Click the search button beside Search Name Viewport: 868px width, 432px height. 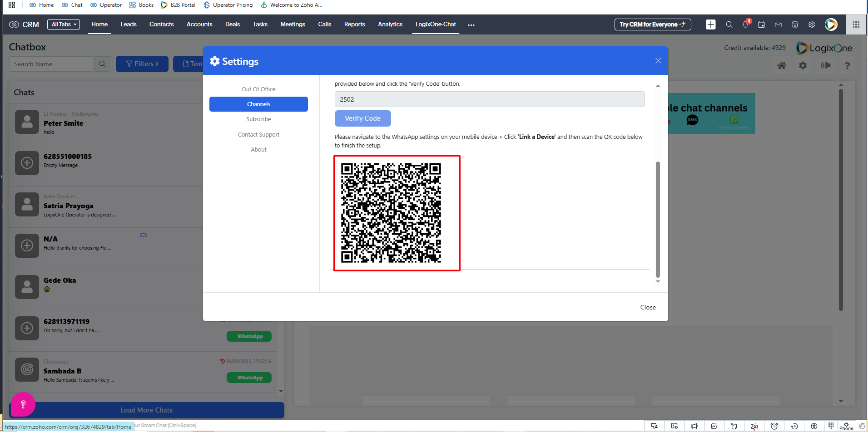pyautogui.click(x=102, y=64)
